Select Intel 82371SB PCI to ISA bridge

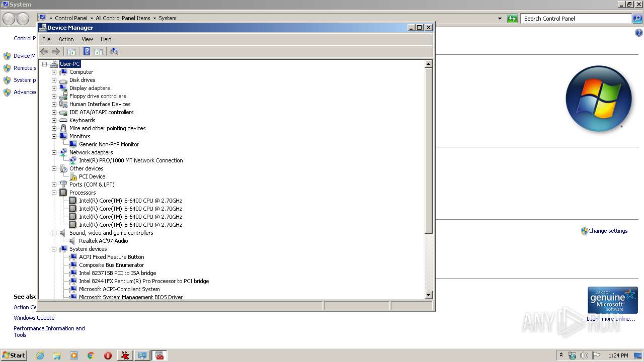point(117,273)
